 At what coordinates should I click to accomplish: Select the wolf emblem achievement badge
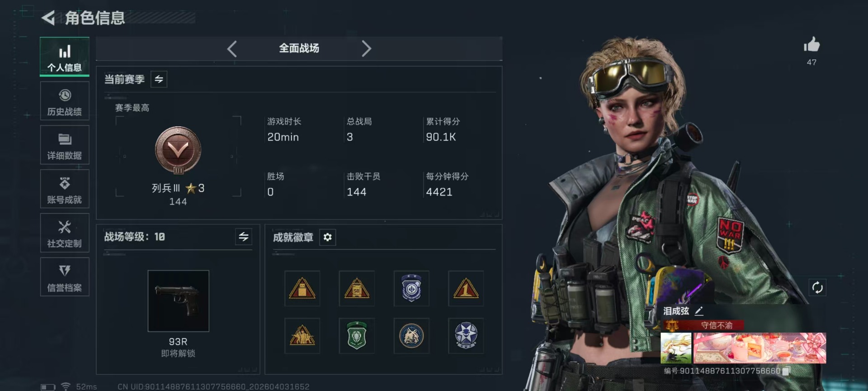pos(411,336)
